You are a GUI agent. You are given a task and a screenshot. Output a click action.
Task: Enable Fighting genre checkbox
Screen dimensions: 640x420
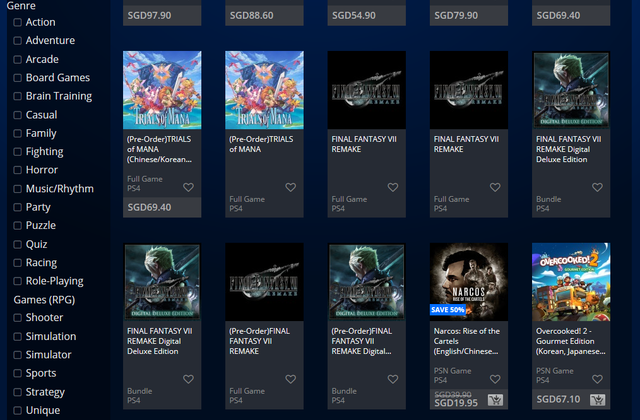pyautogui.click(x=18, y=152)
